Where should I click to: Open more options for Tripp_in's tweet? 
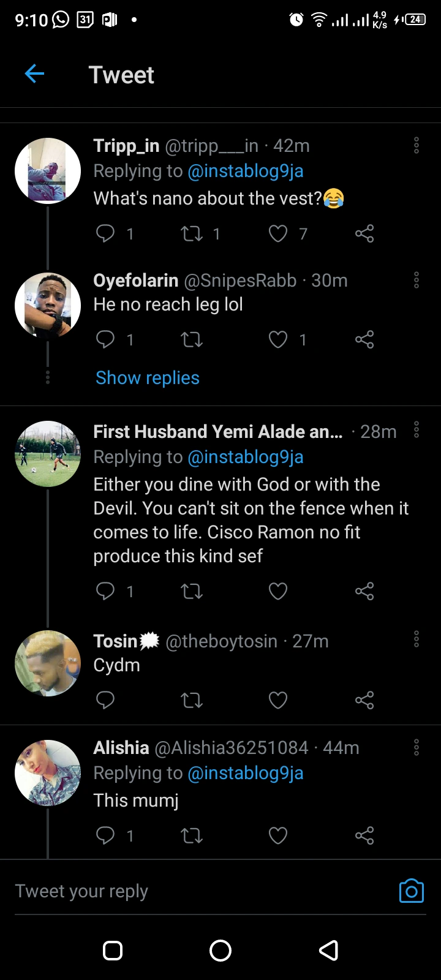click(x=417, y=146)
